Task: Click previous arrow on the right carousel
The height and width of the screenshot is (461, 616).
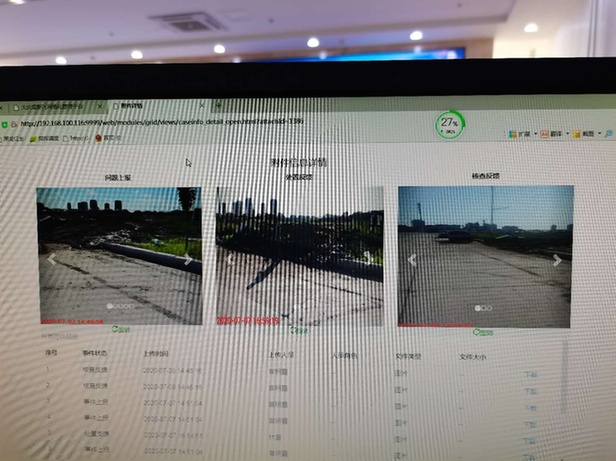Action: [x=412, y=260]
